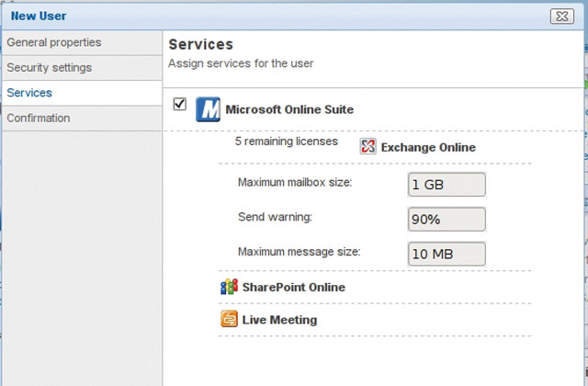Image resolution: width=588 pixels, height=386 pixels.
Task: Go to the Security settings step
Action: point(82,68)
